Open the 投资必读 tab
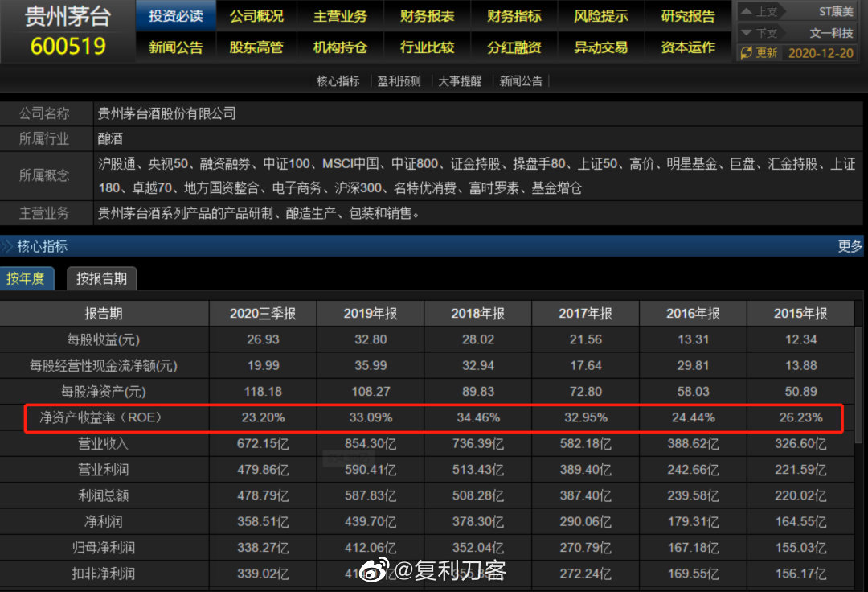 click(175, 16)
